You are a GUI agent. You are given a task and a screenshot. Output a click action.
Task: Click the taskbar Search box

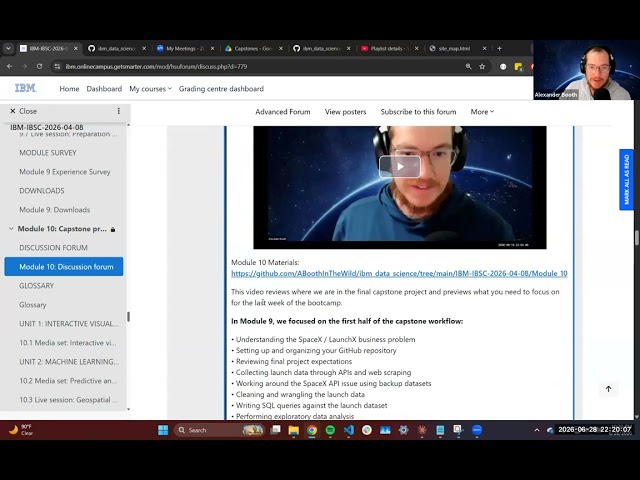[220, 430]
